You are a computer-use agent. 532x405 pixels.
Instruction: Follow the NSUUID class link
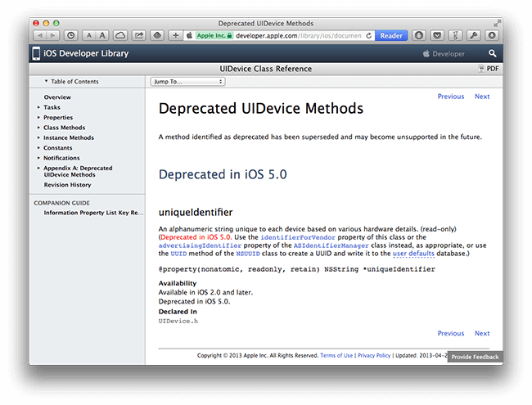coord(248,254)
